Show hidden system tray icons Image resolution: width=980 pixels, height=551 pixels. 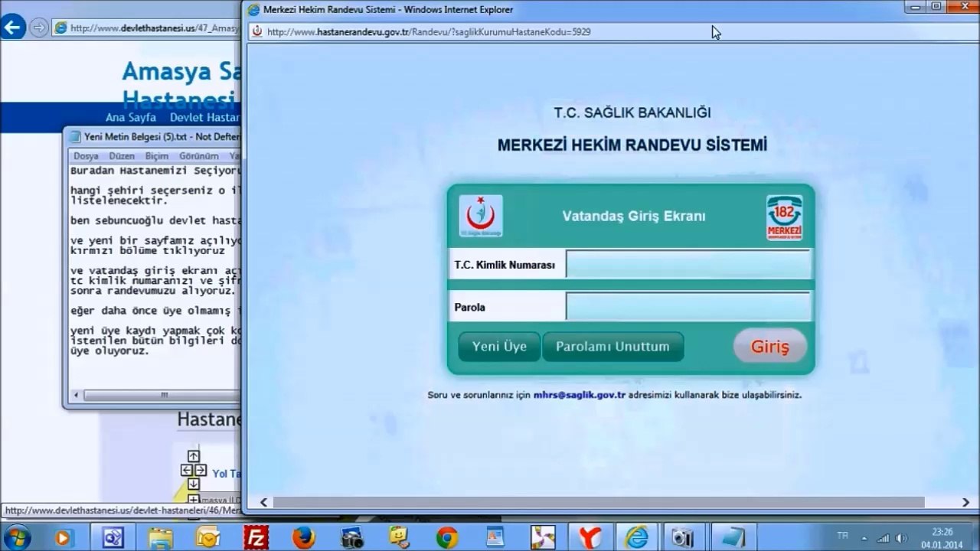[865, 538]
